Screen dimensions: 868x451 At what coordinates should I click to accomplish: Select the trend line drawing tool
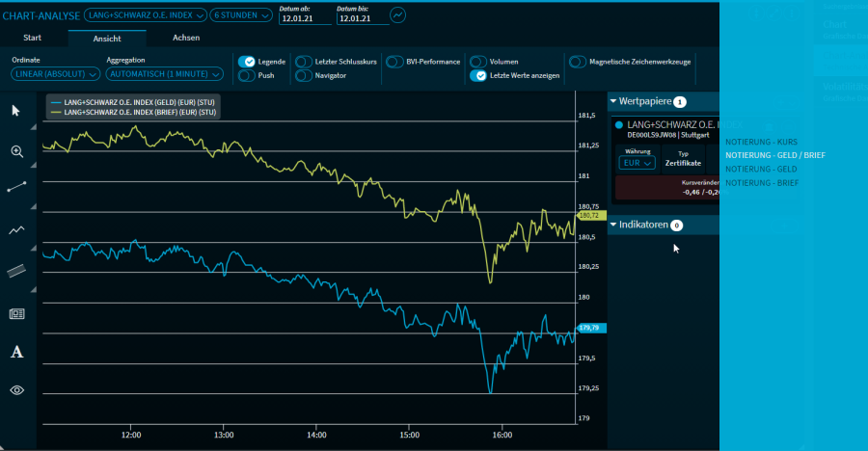(16, 187)
